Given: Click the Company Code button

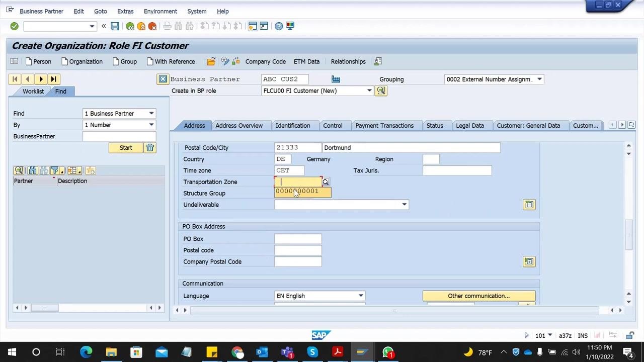Looking at the screenshot, I should (x=266, y=61).
